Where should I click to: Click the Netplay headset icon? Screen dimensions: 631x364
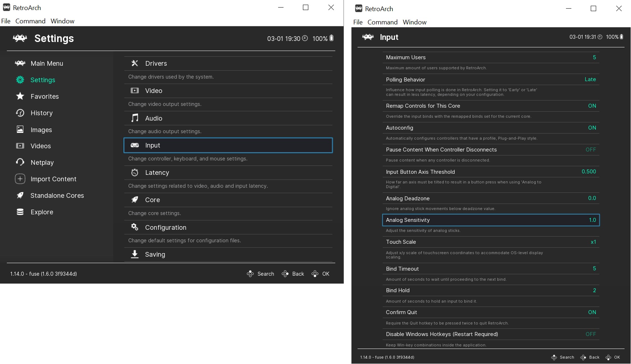click(x=20, y=162)
